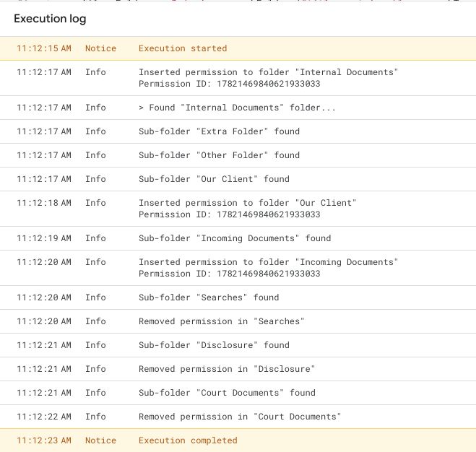Click the Permission ID under "Incoming Documents"
Viewport: 476px width, 452px height.
(x=230, y=274)
